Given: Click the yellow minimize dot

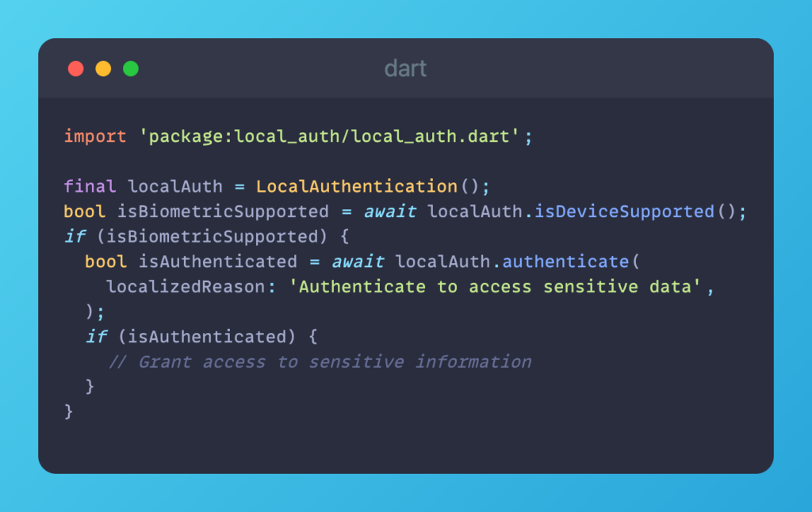Looking at the screenshot, I should point(103,69).
